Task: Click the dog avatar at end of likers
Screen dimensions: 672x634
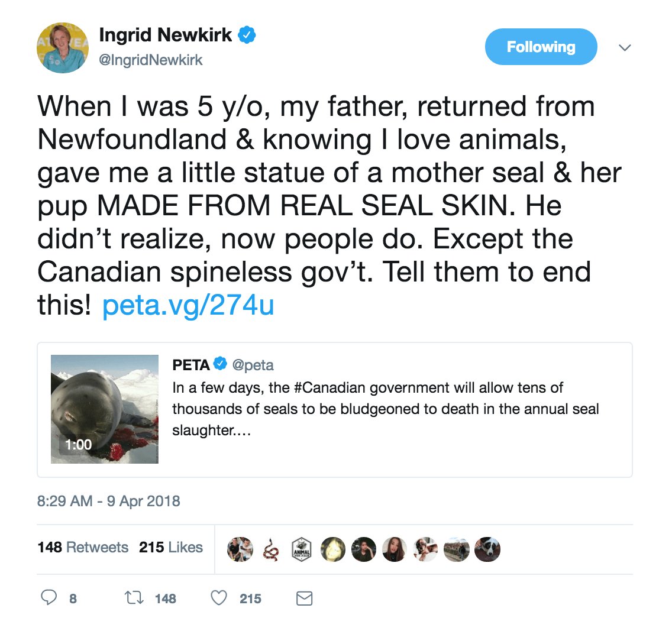Action: [x=487, y=549]
